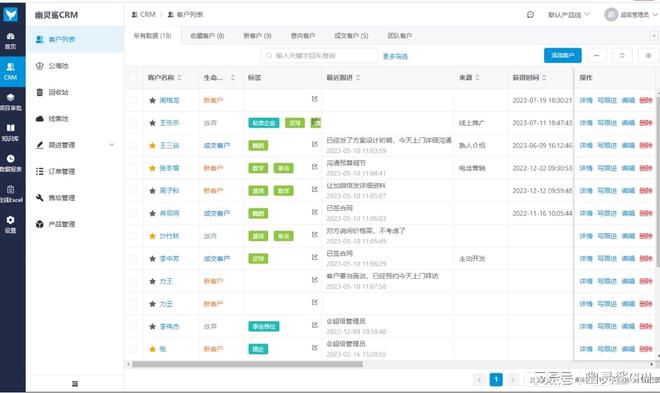
Task: Open 详情 for 2023-07-19 18:30:21 row
Action: (x=586, y=100)
